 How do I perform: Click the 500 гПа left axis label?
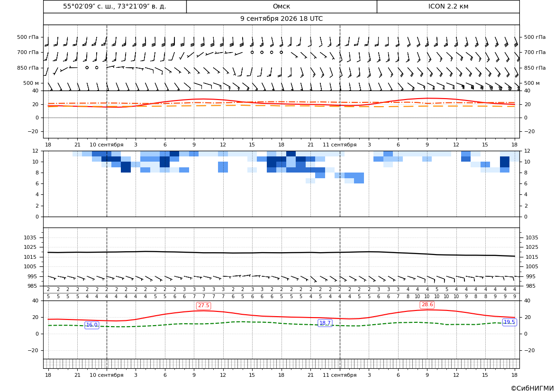pyautogui.click(x=28, y=37)
